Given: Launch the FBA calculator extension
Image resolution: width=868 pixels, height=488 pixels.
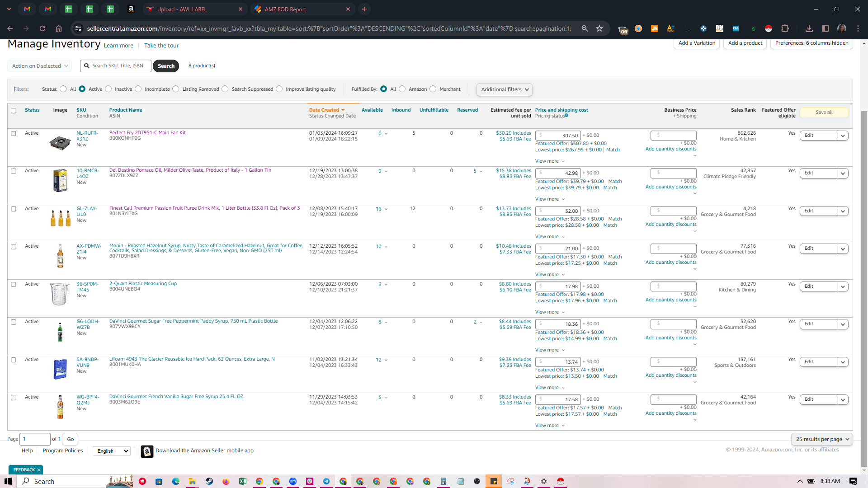Looking at the screenshot, I should [736, 28].
